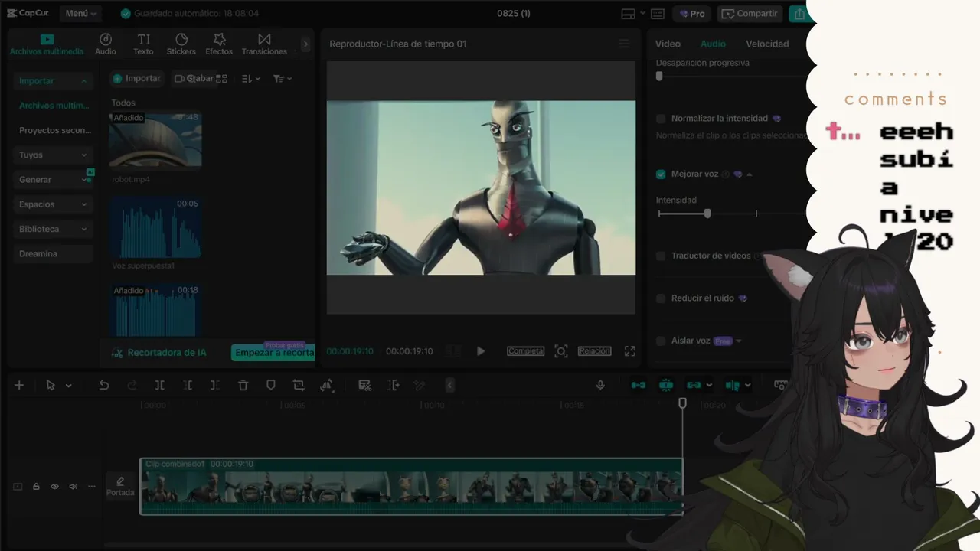Open the Stickers tab

[181, 44]
